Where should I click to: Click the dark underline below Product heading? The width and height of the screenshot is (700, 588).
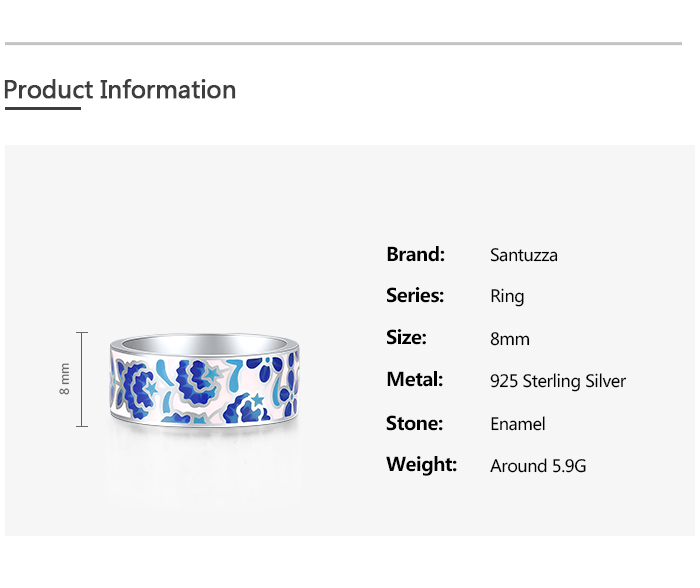[x=42, y=108]
